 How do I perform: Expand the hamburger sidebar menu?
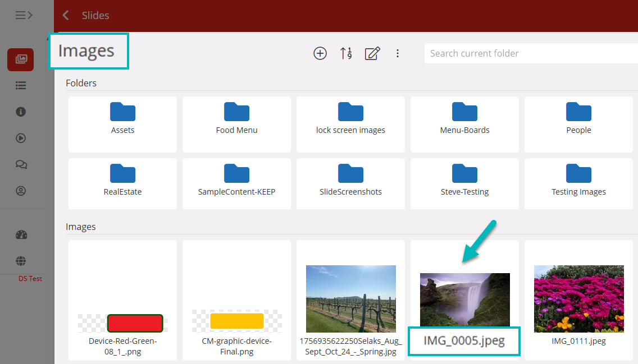[24, 15]
